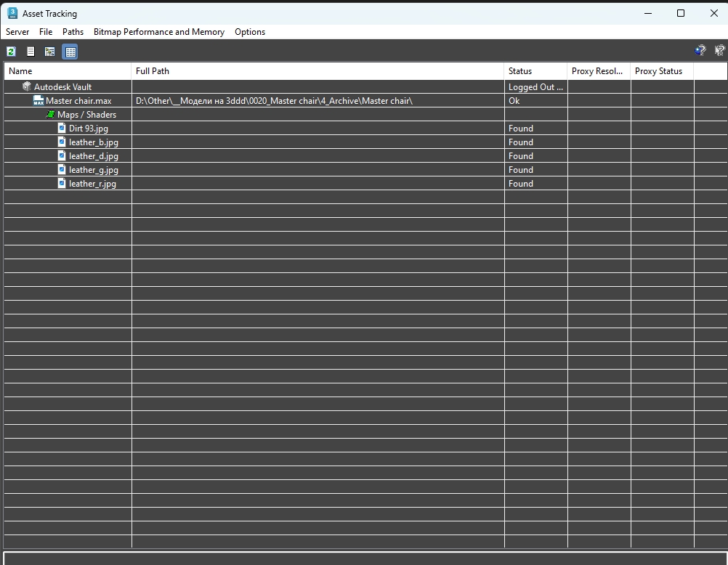
Task: Open Bitmap Performance and Memory menu
Action: tap(159, 31)
